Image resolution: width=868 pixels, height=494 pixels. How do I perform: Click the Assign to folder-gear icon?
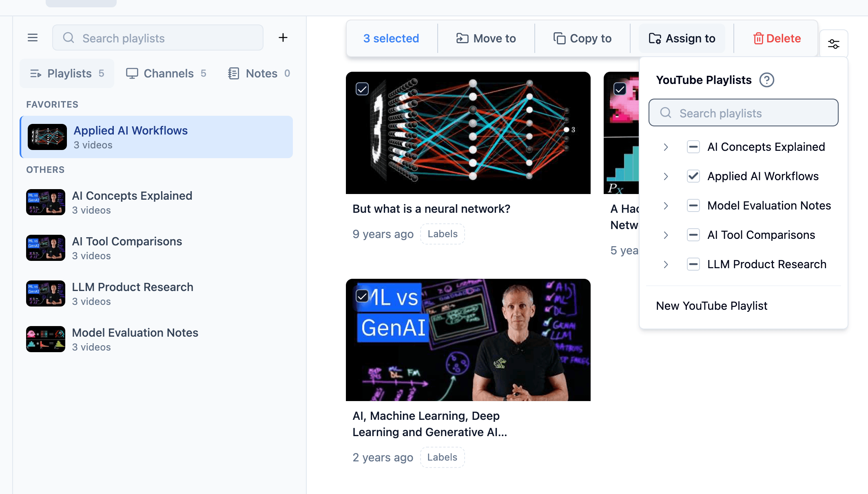(x=655, y=38)
